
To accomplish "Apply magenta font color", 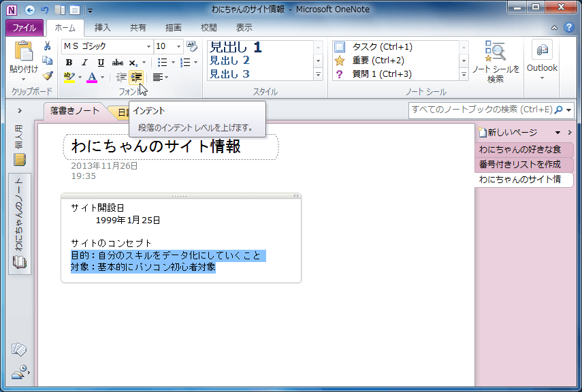I will click(x=92, y=77).
